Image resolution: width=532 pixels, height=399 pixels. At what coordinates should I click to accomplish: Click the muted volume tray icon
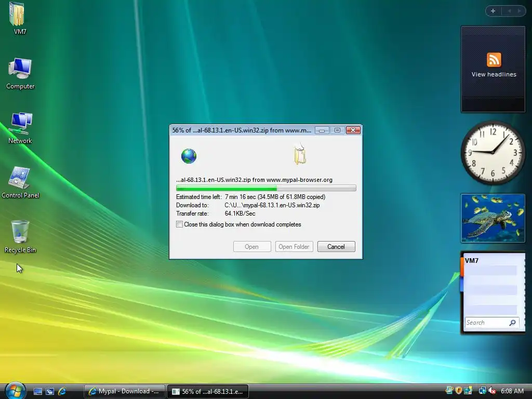pyautogui.click(x=491, y=391)
